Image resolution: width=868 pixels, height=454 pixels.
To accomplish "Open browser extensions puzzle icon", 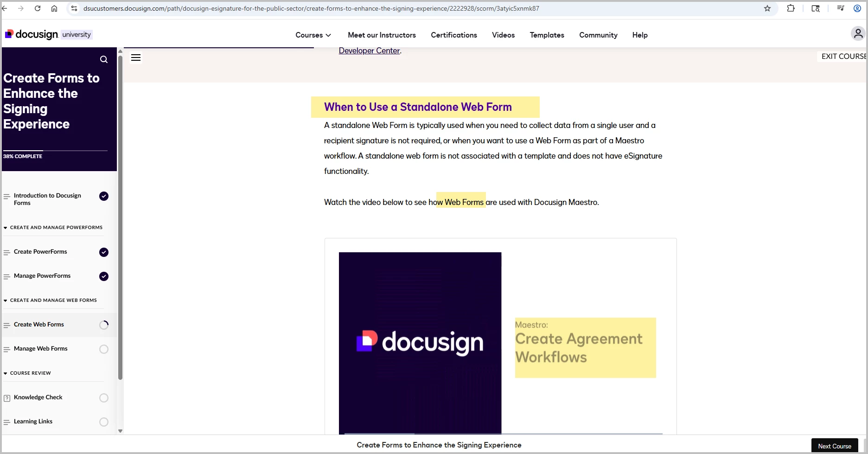I will click(x=791, y=8).
